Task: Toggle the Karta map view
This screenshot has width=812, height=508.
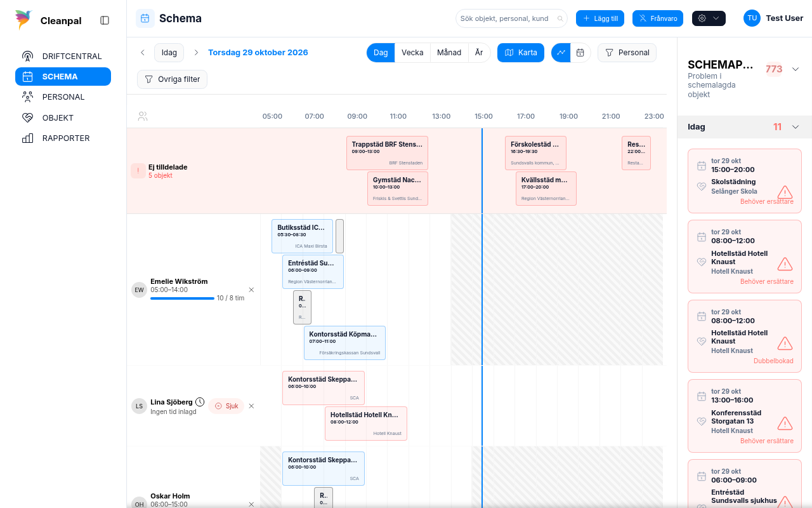Action: 521,53
